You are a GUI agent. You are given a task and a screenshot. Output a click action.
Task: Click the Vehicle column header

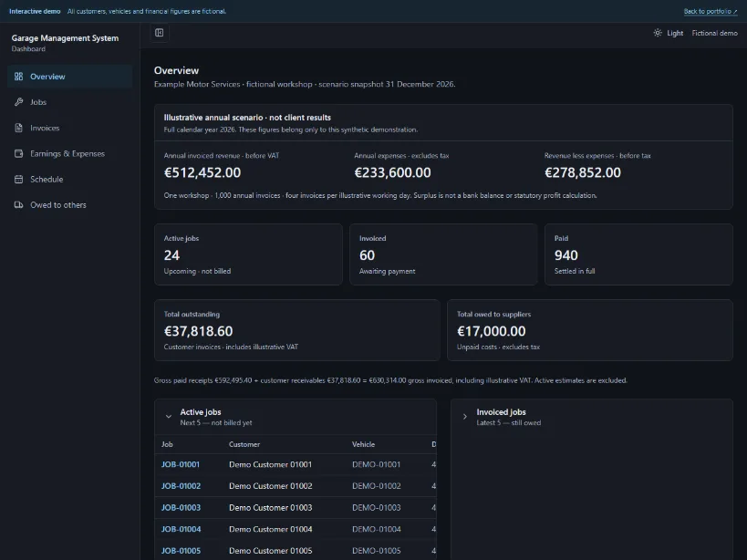click(364, 444)
